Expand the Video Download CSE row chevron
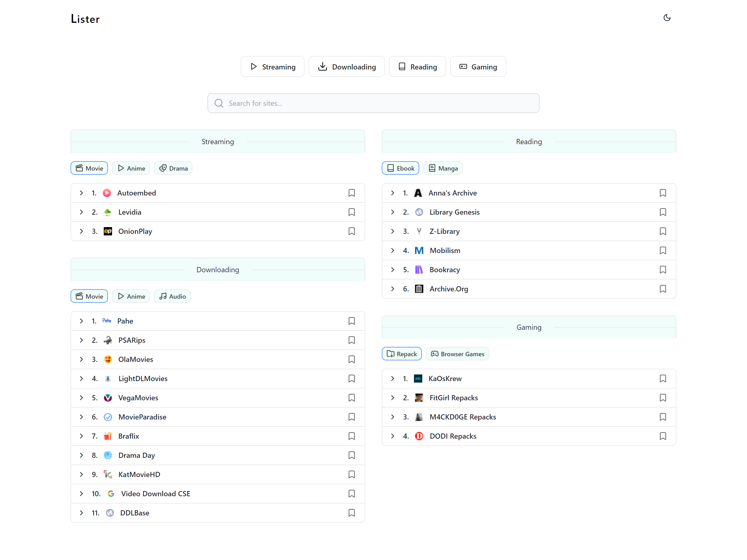Screen dimensions: 747x560 pyautogui.click(x=81, y=494)
